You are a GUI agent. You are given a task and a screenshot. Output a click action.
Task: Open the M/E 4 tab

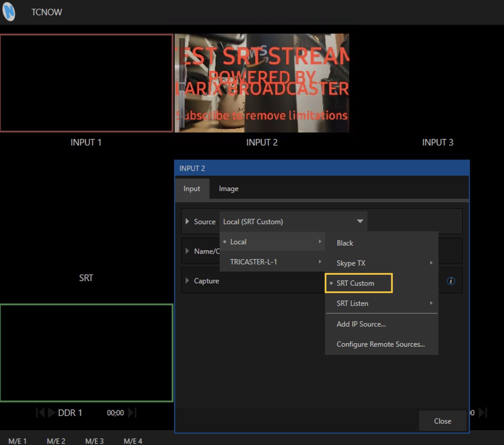point(133,441)
